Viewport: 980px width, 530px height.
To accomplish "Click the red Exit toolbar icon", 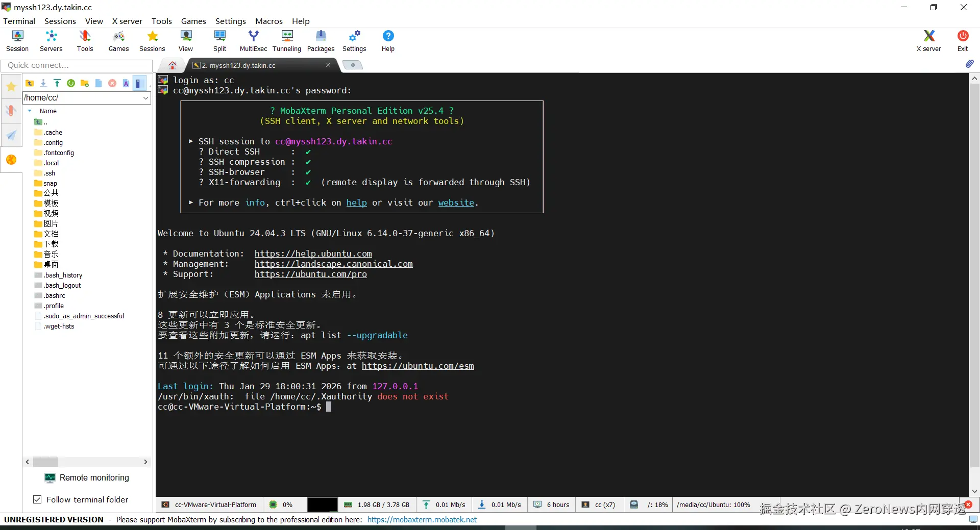I will tap(963, 41).
